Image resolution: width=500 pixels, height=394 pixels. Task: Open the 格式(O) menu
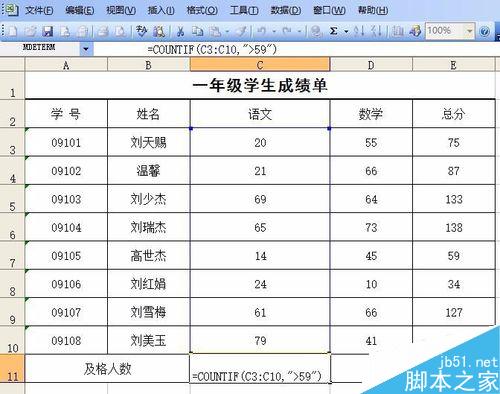point(202,10)
